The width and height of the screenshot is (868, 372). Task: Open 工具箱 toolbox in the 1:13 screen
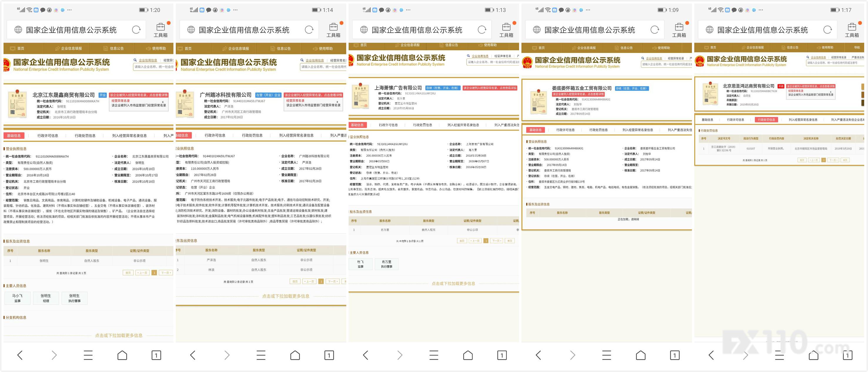[506, 30]
